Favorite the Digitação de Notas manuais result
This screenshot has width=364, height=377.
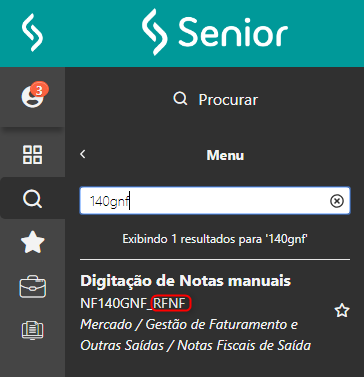tap(342, 311)
